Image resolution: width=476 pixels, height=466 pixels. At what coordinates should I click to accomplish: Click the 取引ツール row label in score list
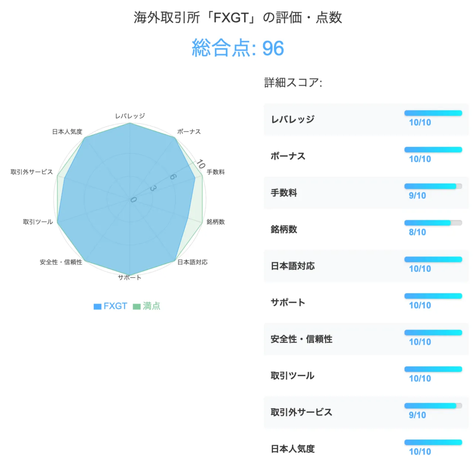coord(292,375)
